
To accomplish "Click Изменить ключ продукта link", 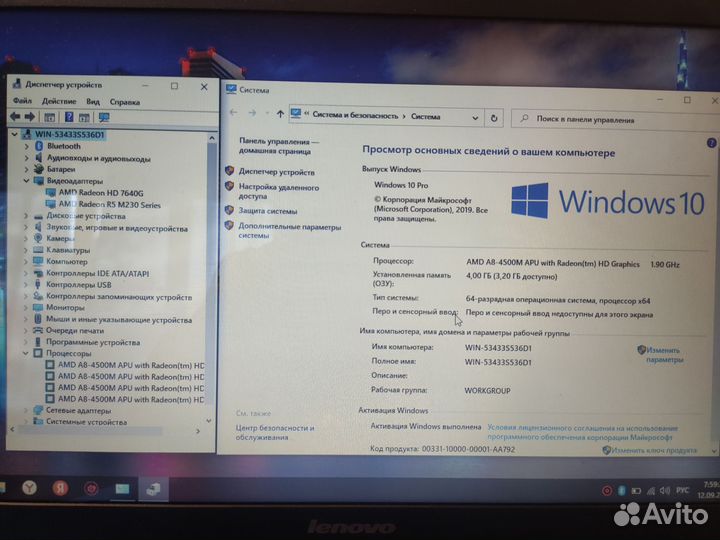I will 654,450.
